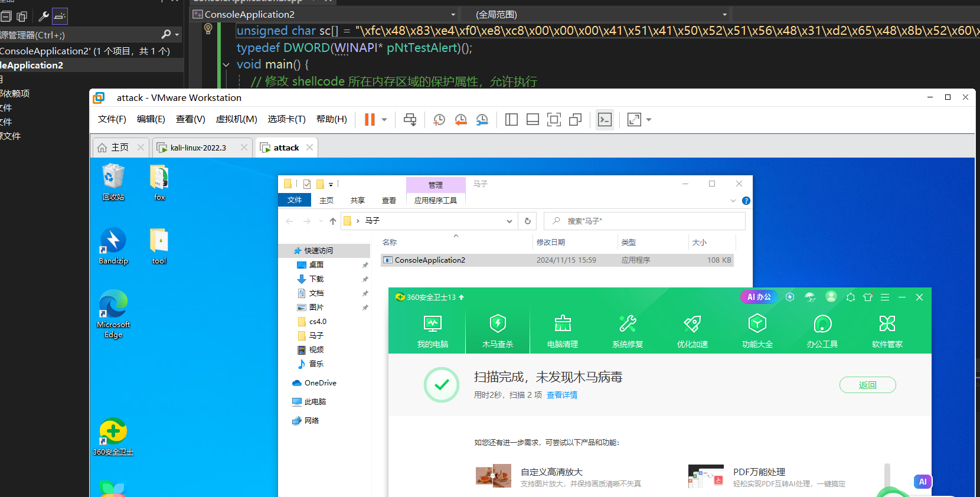Viewport: 980px width, 497px height.
Task: Enter VMware full screen mode
Action: pos(554,120)
